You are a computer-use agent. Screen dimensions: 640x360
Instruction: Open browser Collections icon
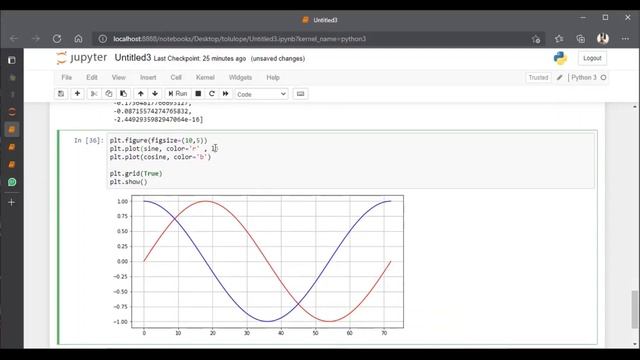pyautogui.click(x=580, y=39)
